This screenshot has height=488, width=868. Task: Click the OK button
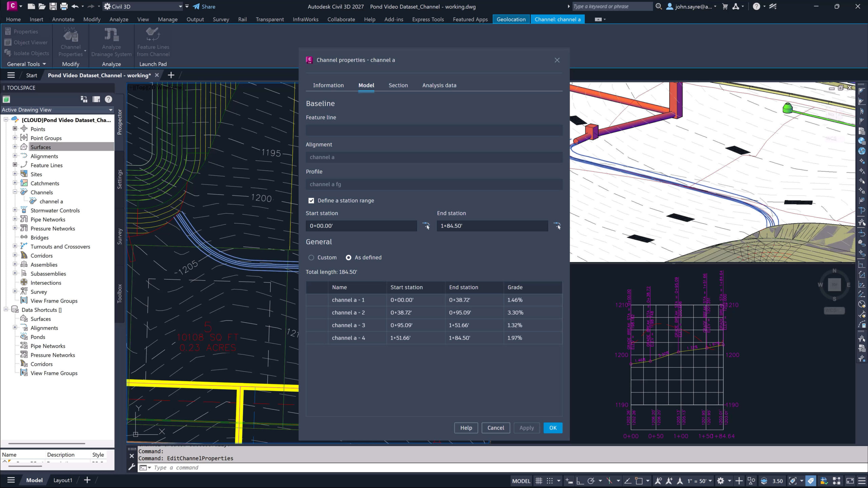(x=553, y=428)
